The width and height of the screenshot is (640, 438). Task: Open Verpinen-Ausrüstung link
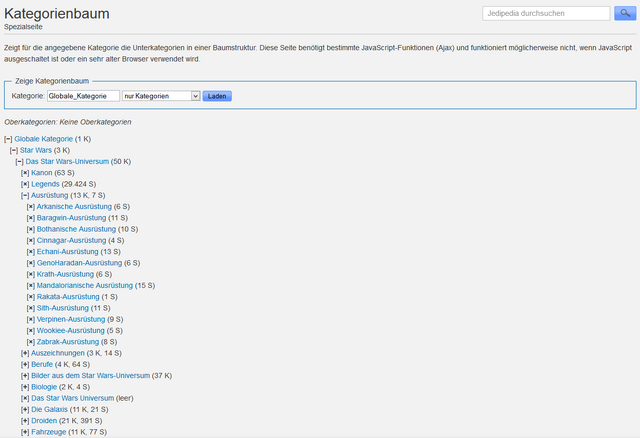(71, 320)
